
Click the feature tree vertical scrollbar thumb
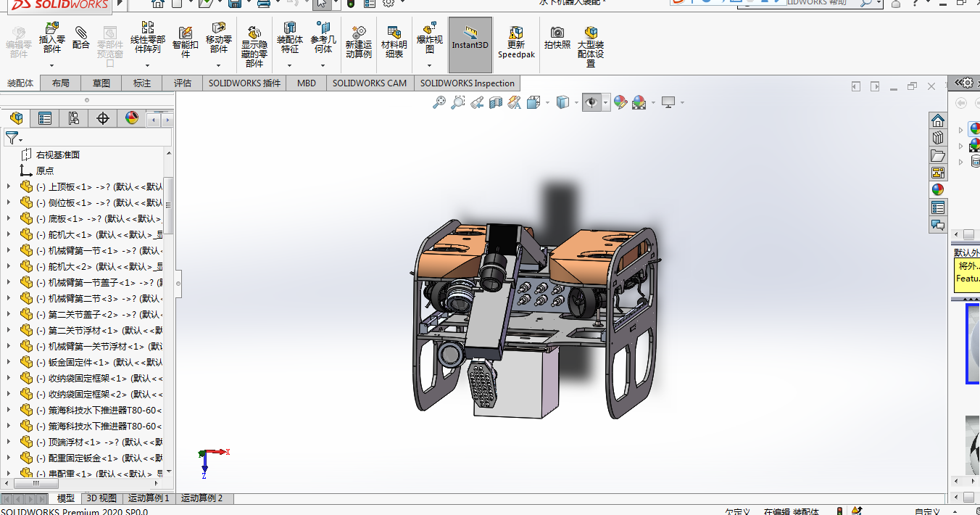(169, 205)
